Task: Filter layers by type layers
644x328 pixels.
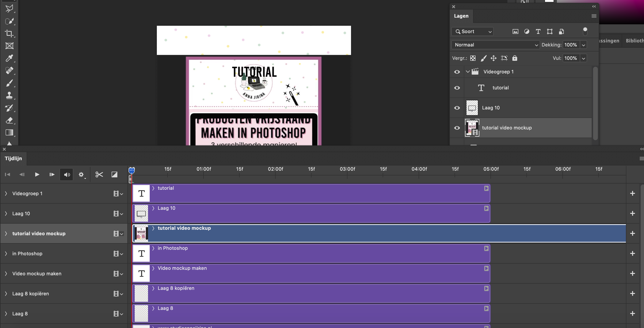Action: [x=538, y=31]
